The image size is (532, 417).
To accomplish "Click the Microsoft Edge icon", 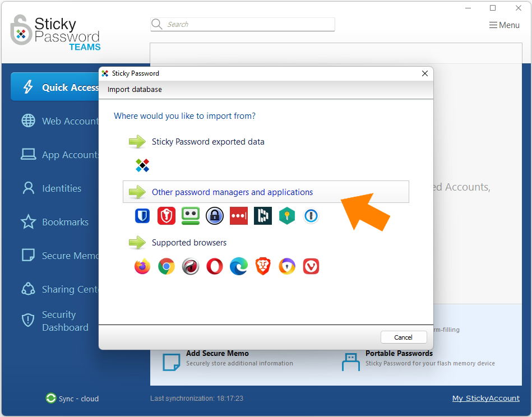I will 238,266.
